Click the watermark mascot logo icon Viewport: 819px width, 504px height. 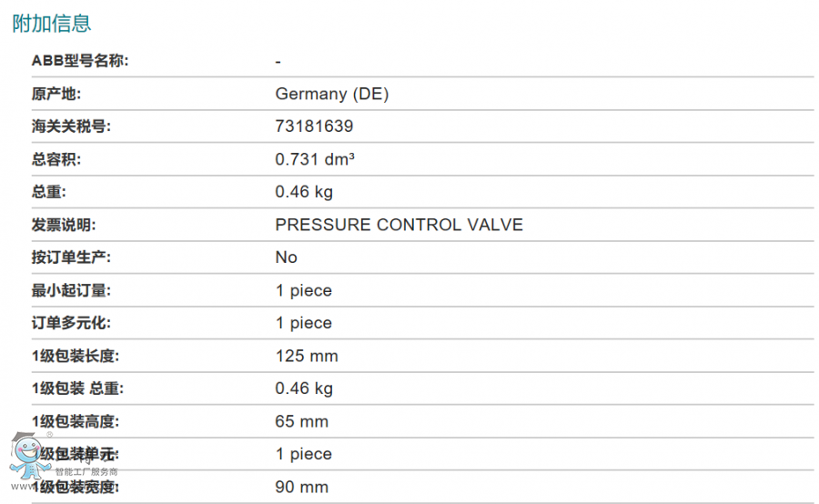point(30,456)
